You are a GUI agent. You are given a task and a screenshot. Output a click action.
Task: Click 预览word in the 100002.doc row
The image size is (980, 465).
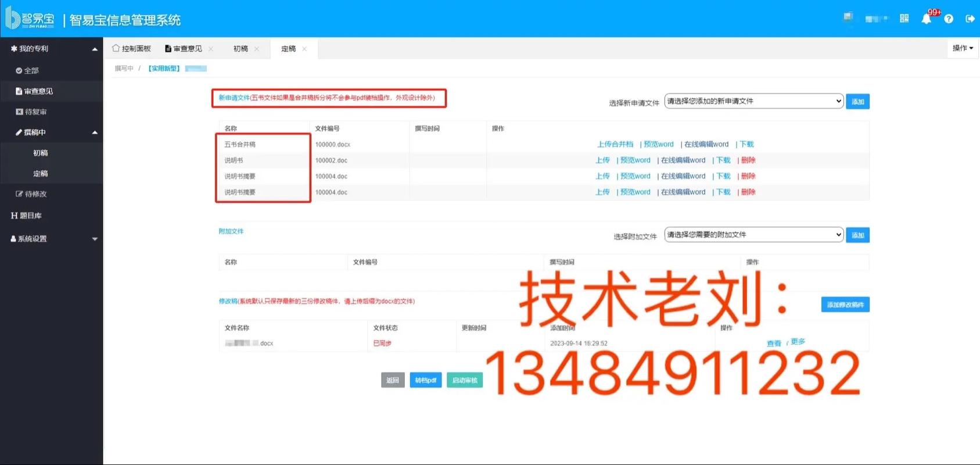click(x=635, y=160)
